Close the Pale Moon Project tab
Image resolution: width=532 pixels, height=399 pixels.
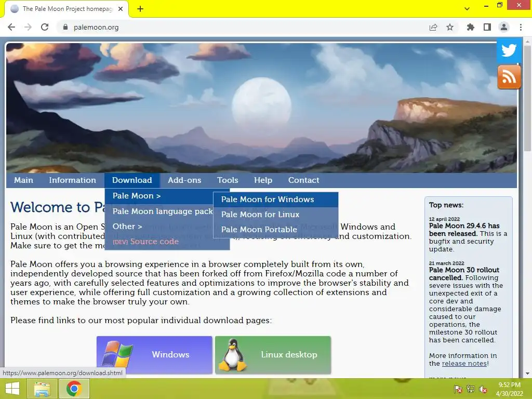[x=121, y=9]
